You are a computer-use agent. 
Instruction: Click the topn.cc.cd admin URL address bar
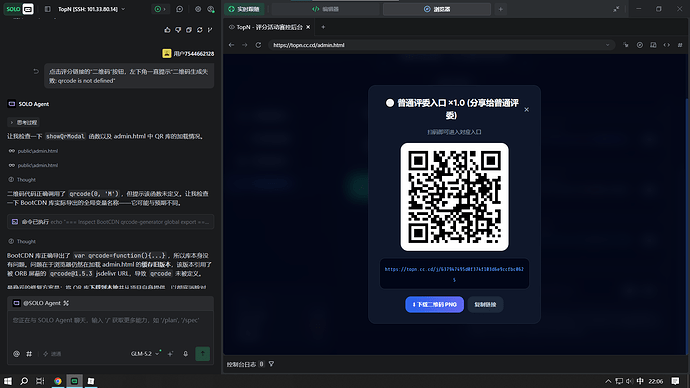pos(441,45)
